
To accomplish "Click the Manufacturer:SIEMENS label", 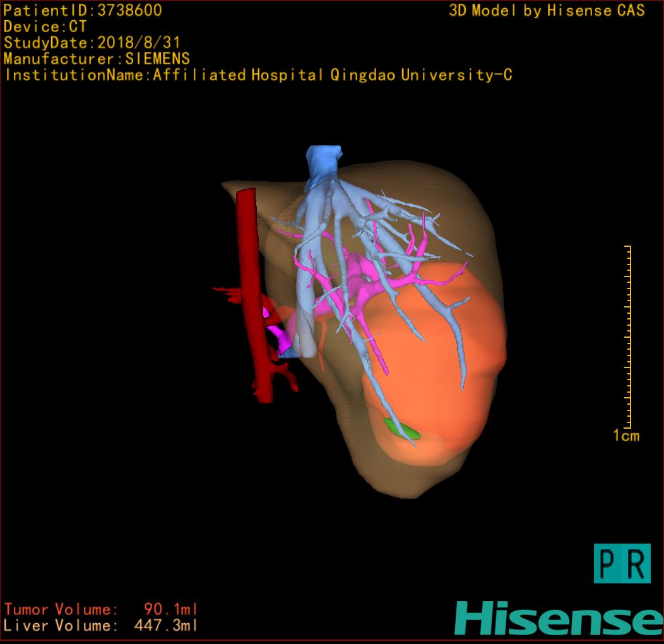I will [97, 59].
